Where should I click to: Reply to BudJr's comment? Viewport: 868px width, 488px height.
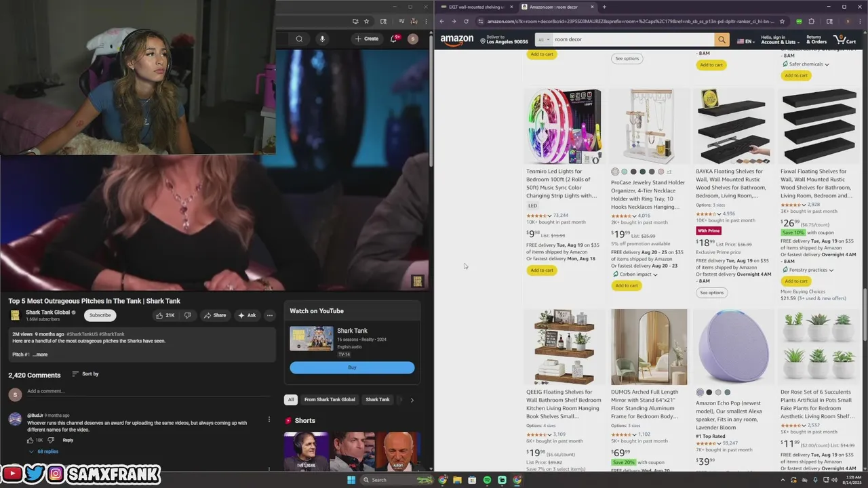[x=68, y=440]
